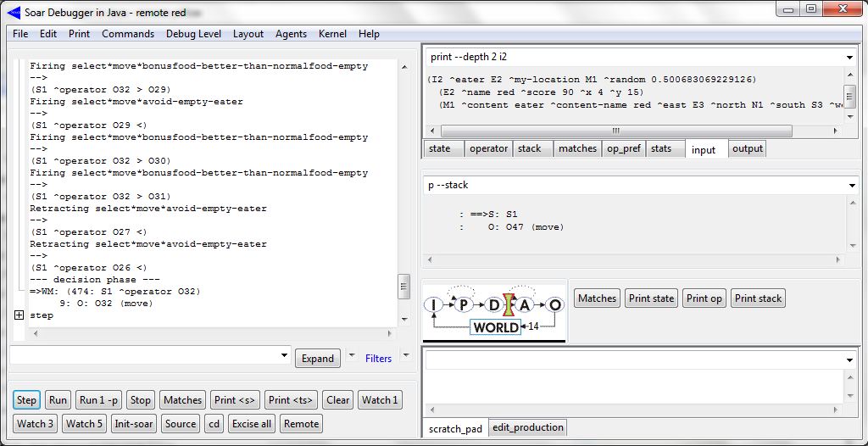Click the WORLD box in phase diagram

click(496, 327)
